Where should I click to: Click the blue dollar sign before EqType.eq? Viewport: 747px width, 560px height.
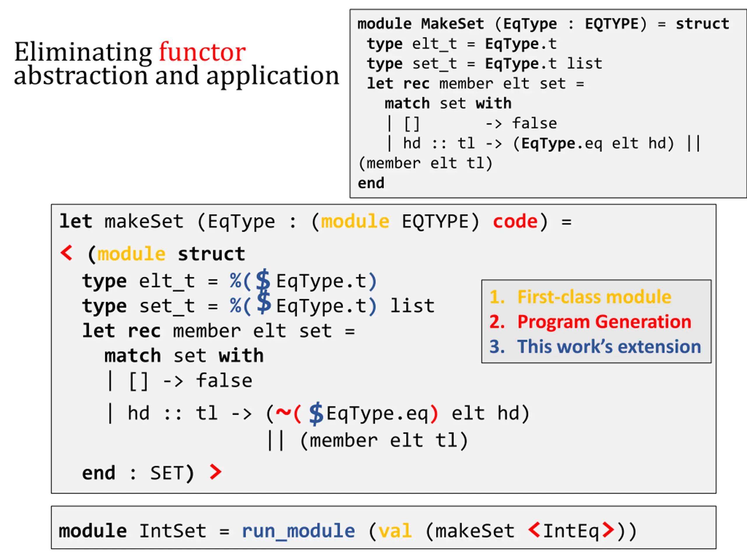[316, 413]
